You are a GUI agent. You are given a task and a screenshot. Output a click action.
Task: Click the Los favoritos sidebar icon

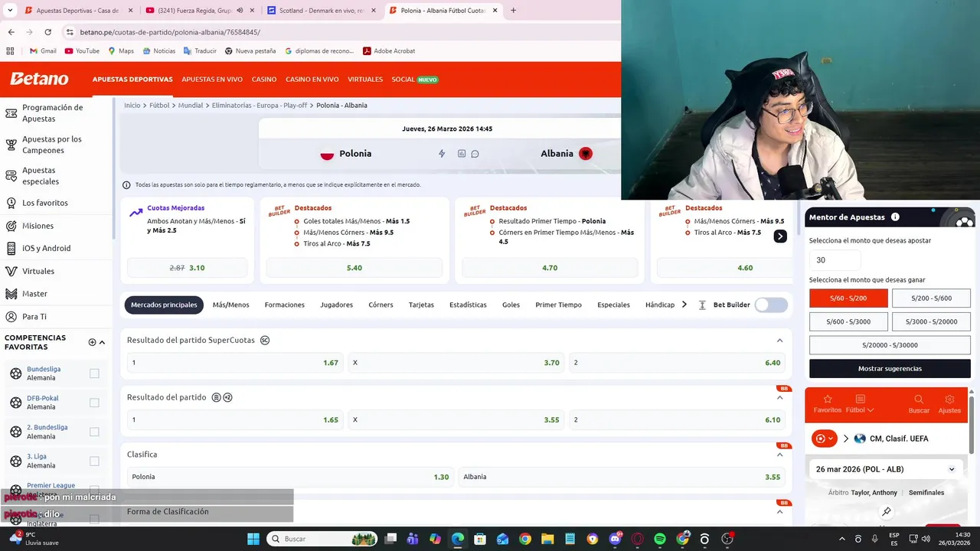point(11,203)
